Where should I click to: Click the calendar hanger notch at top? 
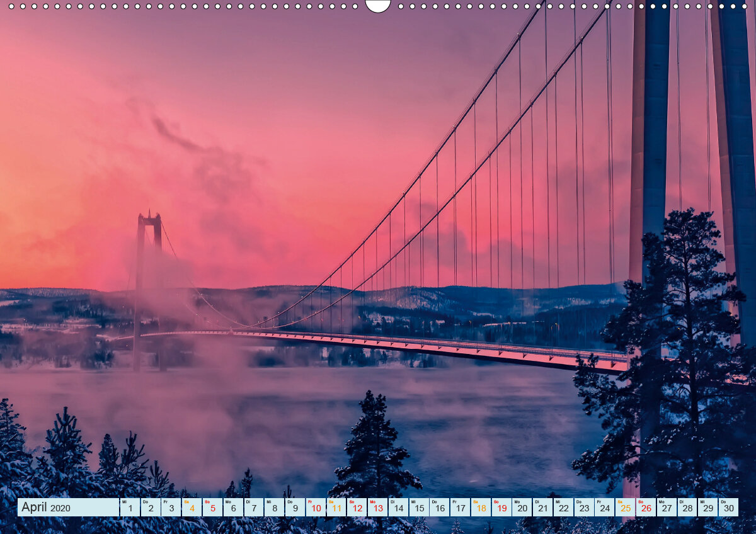point(378,5)
